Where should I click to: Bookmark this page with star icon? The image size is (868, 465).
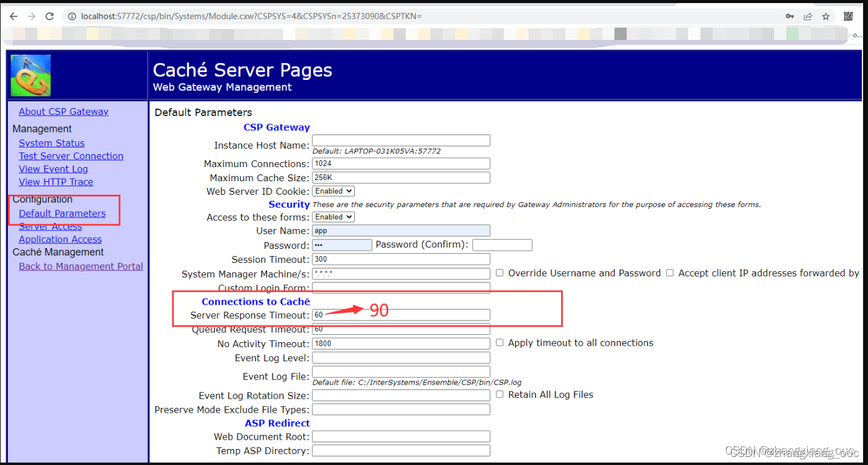point(826,16)
